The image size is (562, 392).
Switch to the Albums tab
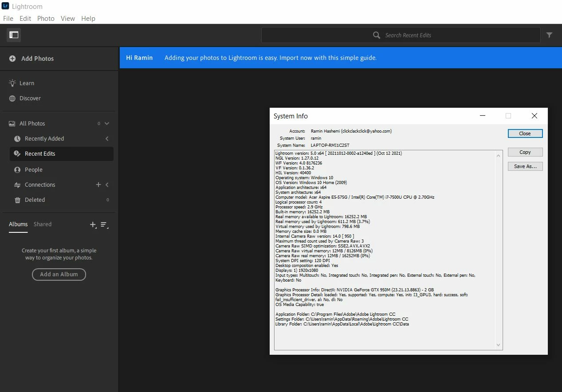point(18,224)
